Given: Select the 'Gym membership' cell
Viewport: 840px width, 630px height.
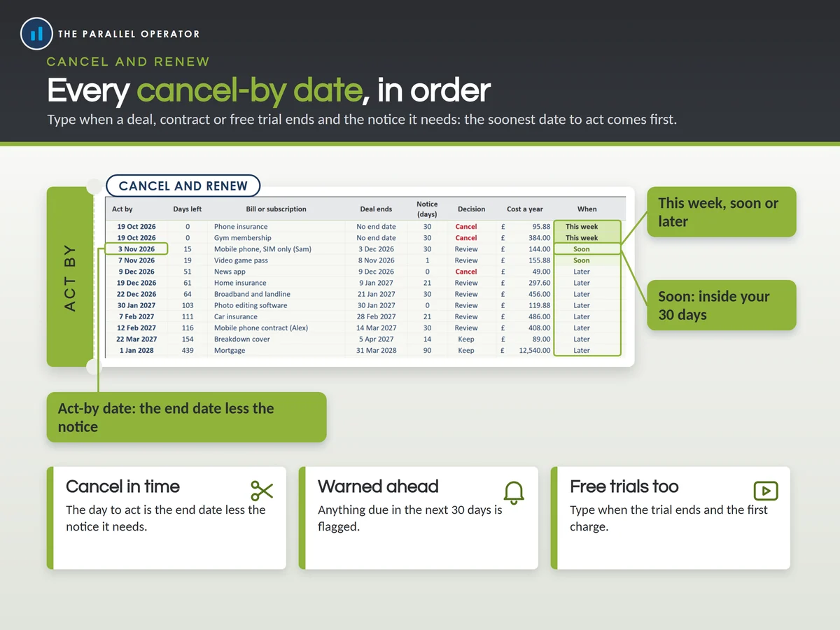Looking at the screenshot, I should tap(242, 238).
